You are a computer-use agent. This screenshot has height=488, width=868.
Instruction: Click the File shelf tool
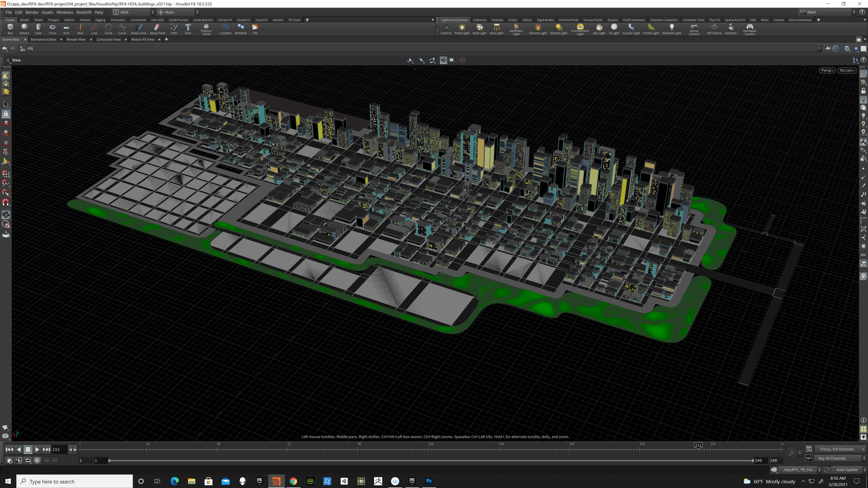point(255,29)
